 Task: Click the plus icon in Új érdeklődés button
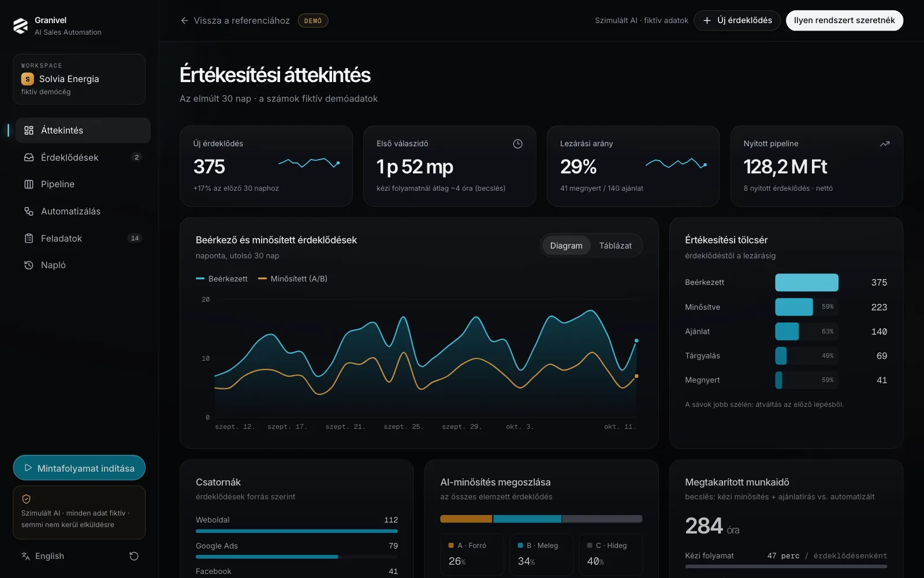(707, 21)
